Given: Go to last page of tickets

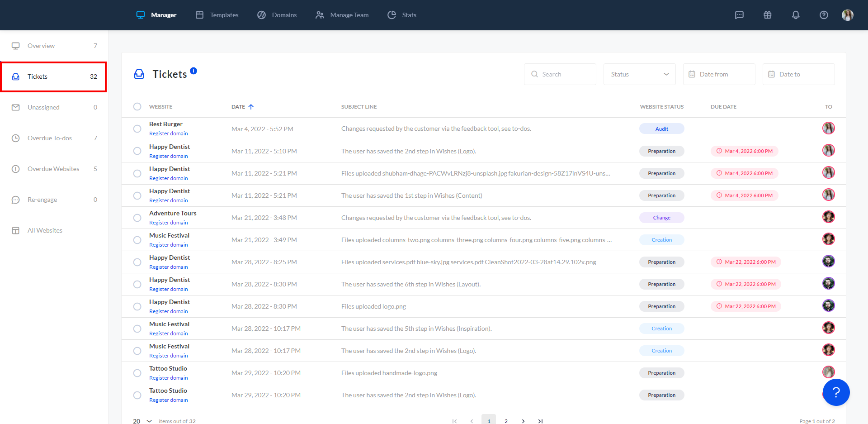Looking at the screenshot, I should pyautogui.click(x=540, y=421).
